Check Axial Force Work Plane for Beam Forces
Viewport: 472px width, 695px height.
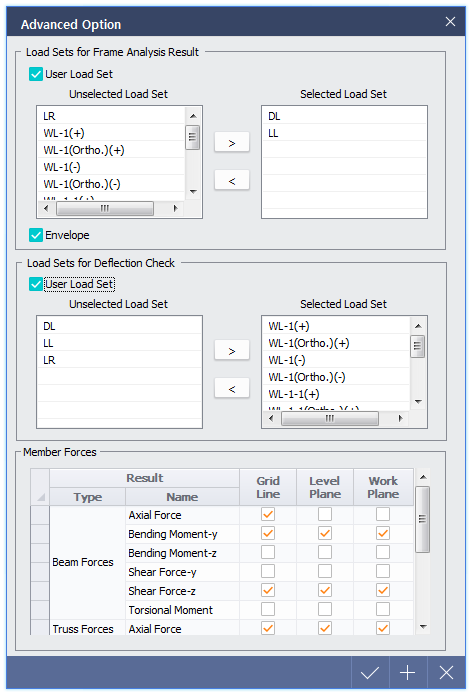[x=383, y=515]
